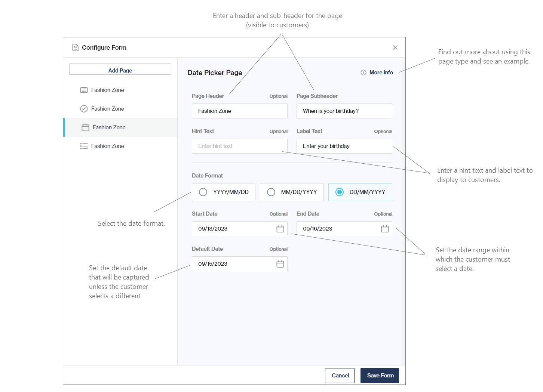The image size is (543, 392).
Task: Click the Label Text input field
Action: (x=344, y=146)
